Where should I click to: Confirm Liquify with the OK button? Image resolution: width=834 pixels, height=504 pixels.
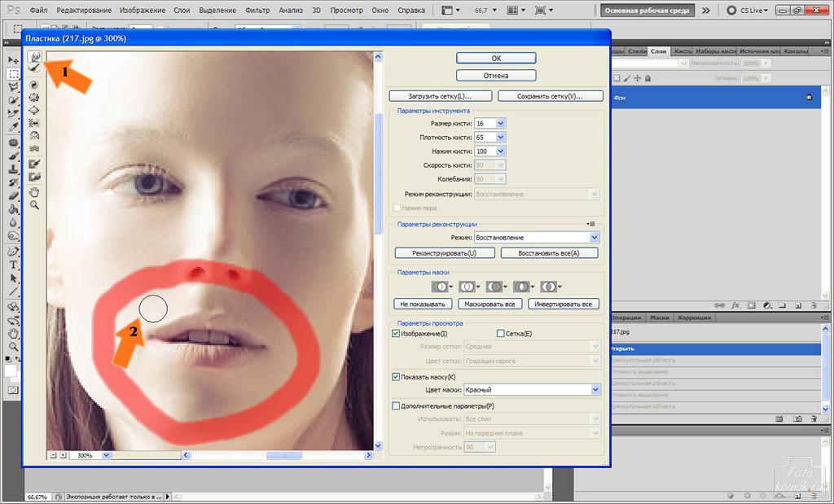tap(496, 59)
